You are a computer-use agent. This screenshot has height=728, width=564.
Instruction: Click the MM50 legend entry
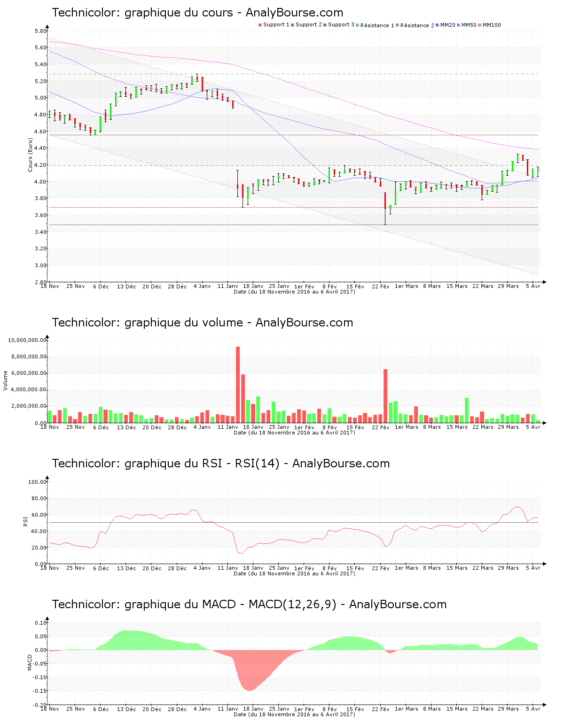tap(467, 25)
